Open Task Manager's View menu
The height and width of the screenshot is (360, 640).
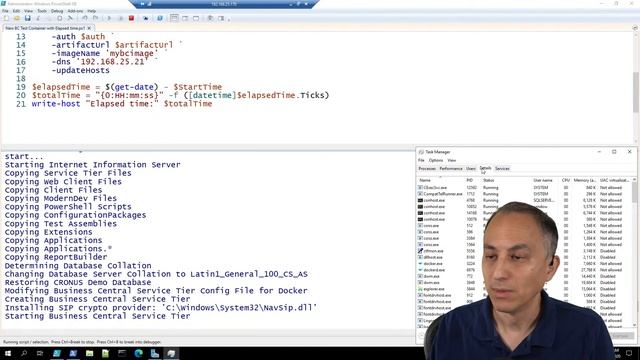tap(452, 160)
